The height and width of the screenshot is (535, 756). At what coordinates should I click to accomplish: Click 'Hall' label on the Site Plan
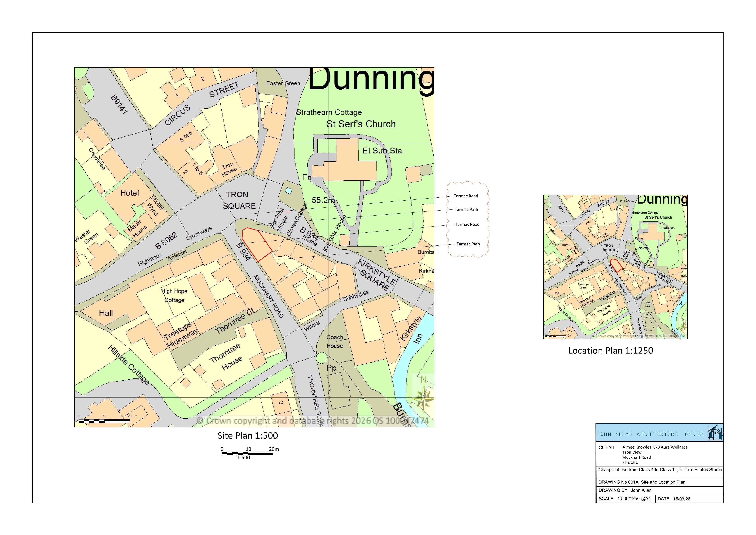pyautogui.click(x=106, y=313)
